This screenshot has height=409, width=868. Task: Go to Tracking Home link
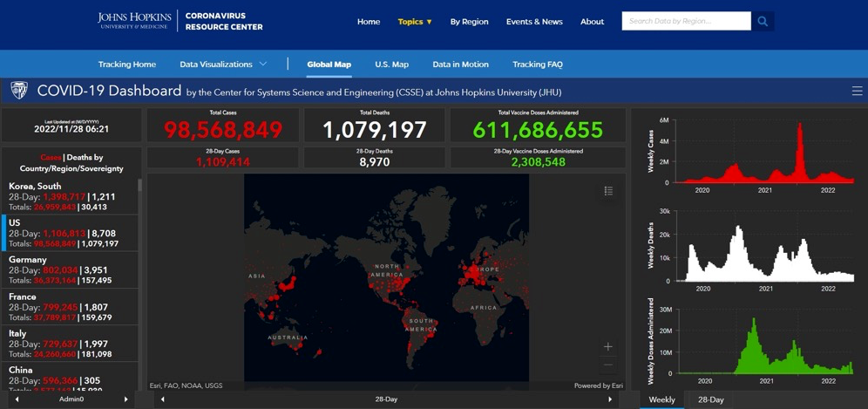pos(127,65)
